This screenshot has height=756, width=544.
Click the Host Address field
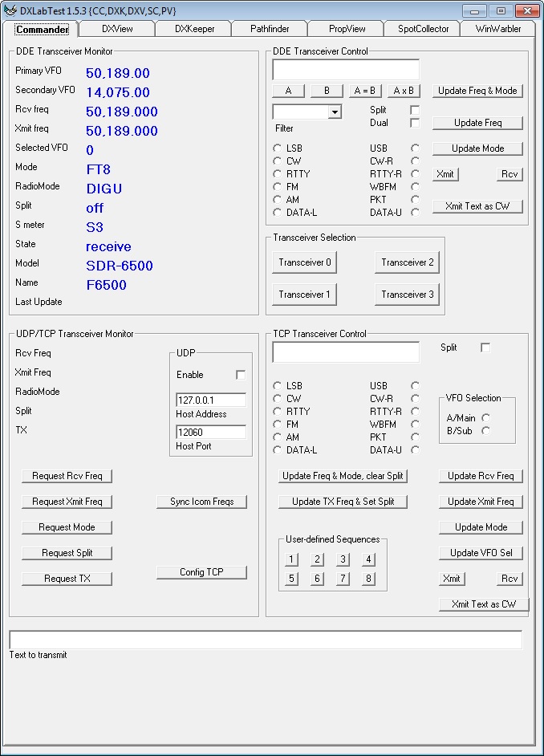click(211, 400)
